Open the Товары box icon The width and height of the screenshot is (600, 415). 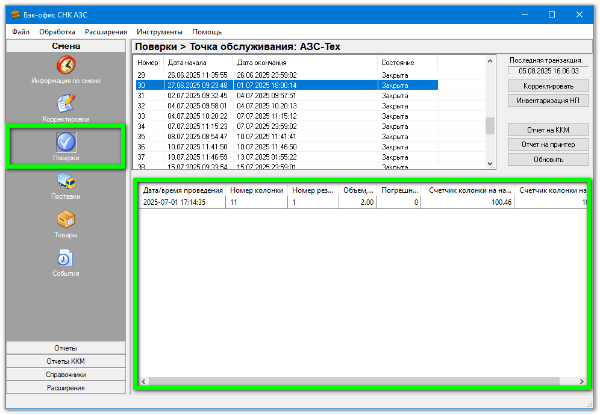coord(66,220)
